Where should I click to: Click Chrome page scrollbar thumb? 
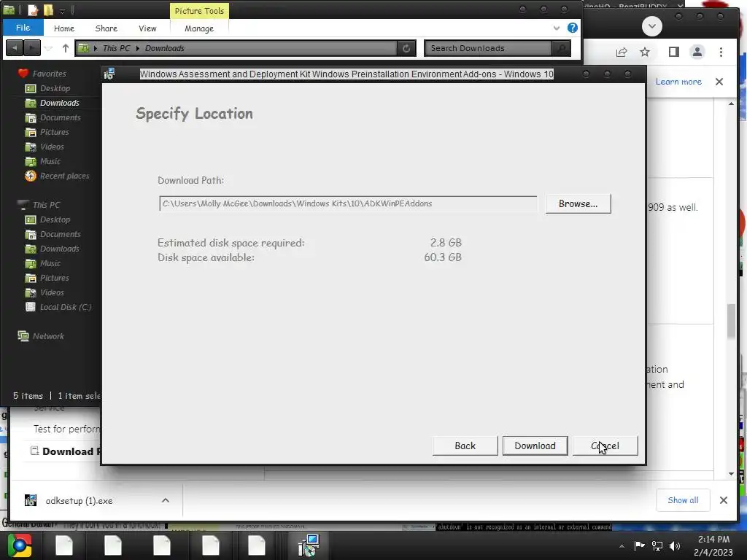coord(731,322)
